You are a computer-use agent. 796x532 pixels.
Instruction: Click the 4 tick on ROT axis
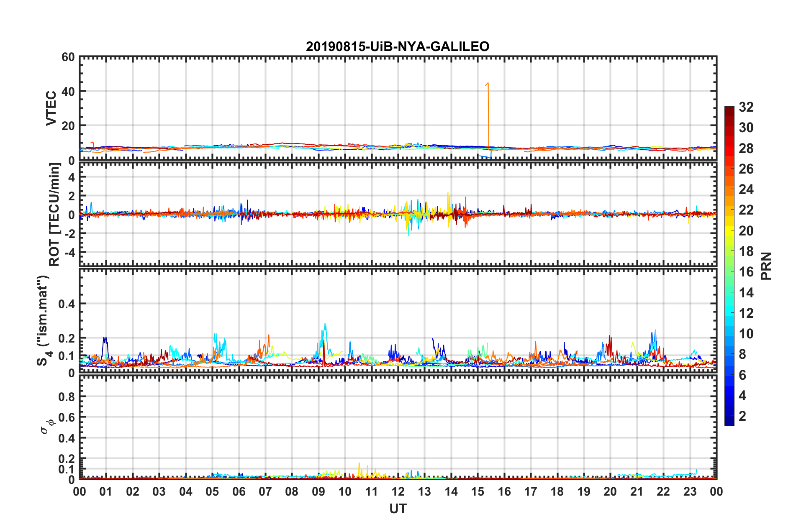tap(72, 177)
